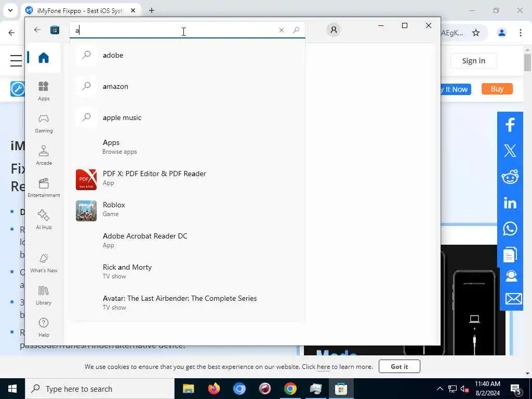Launch Firefox from the taskbar
Screen dimensions: 532x399
(x=214, y=389)
